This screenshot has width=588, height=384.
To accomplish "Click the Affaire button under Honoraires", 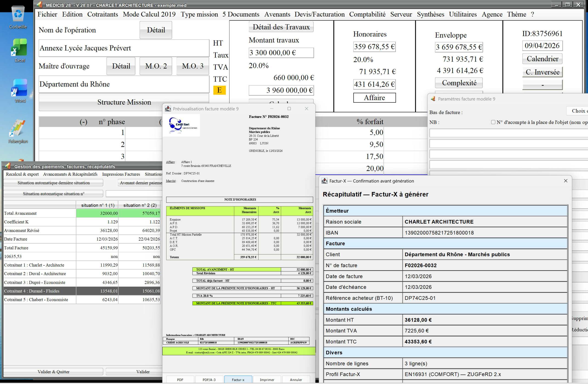I will click(x=375, y=98).
